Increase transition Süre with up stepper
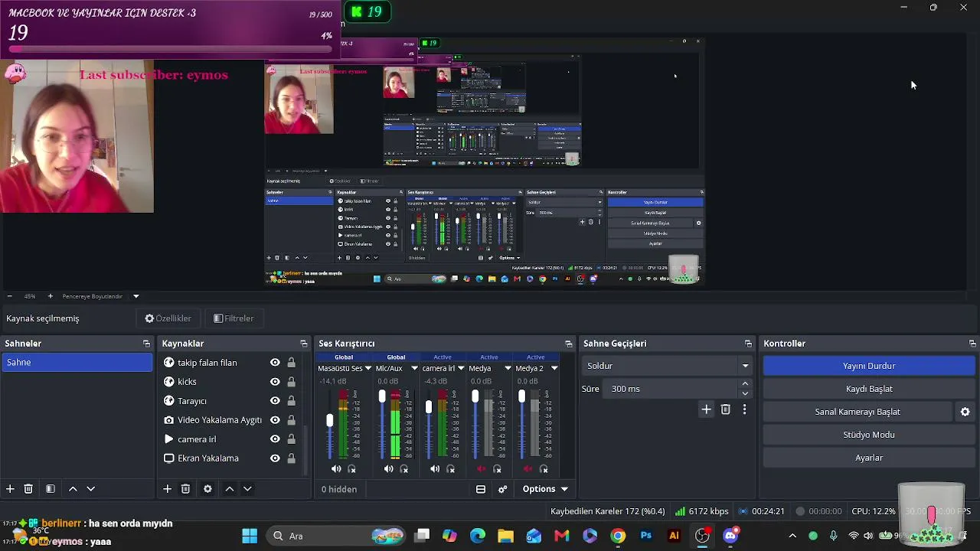This screenshot has width=980, height=551. tap(745, 384)
